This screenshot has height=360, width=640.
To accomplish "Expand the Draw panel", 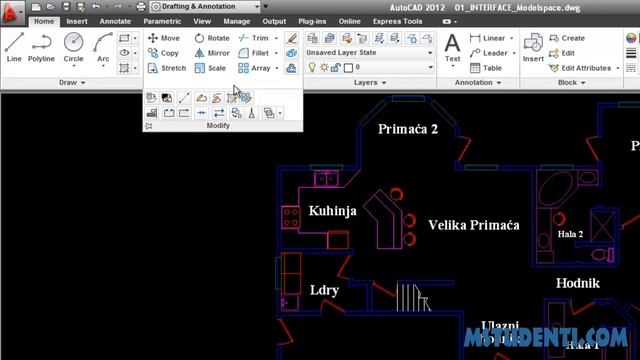I will click(x=72, y=83).
